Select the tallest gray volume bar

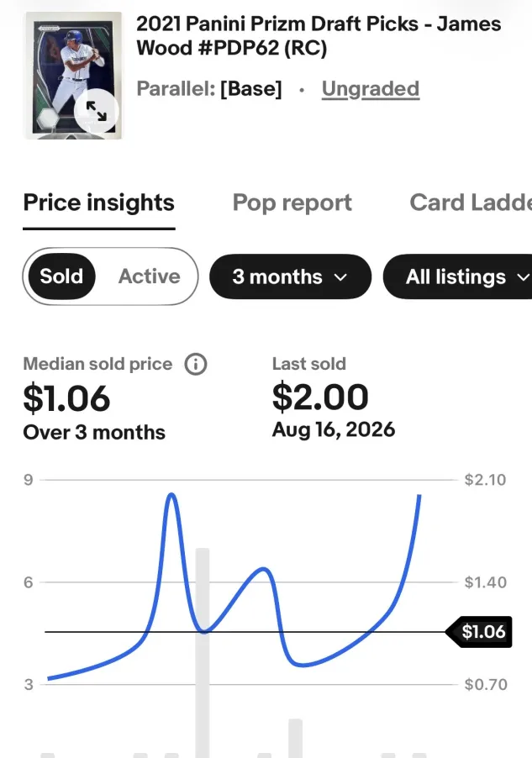(203, 653)
